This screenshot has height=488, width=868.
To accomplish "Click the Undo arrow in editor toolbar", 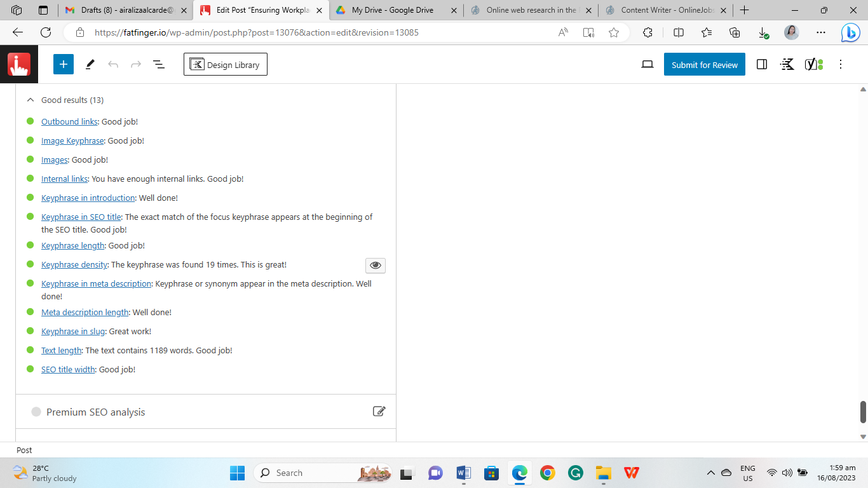I will click(113, 64).
